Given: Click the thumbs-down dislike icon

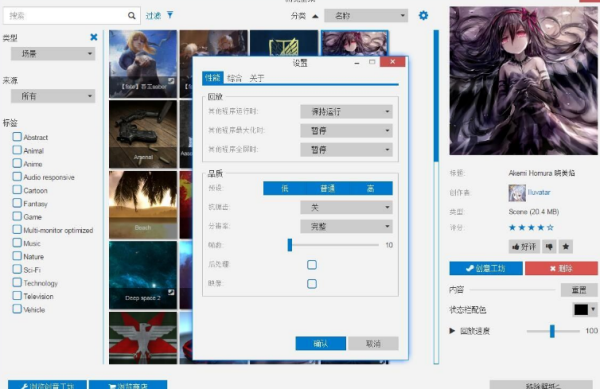Looking at the screenshot, I should click(549, 247).
